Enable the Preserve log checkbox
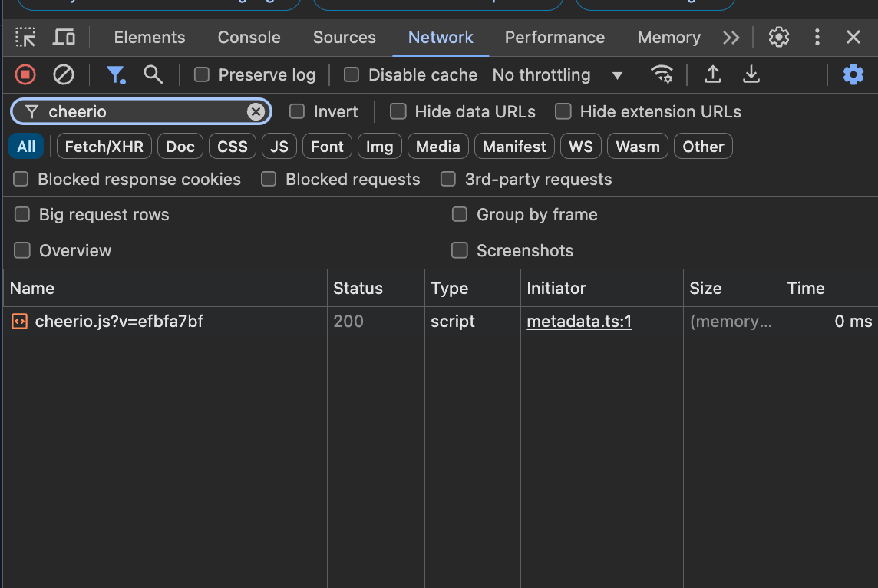The image size is (878, 588). [x=202, y=74]
